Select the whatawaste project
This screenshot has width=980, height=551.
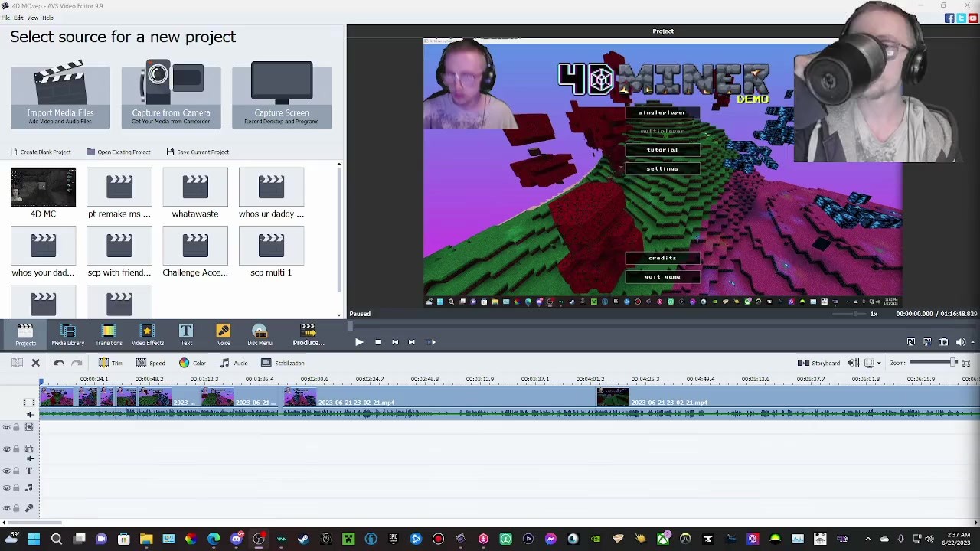tap(195, 194)
